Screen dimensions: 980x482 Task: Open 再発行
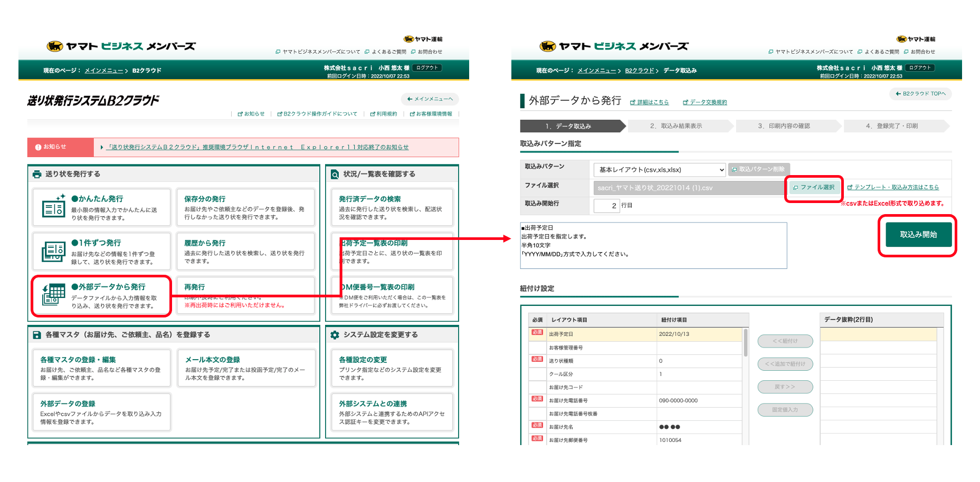[x=246, y=295]
